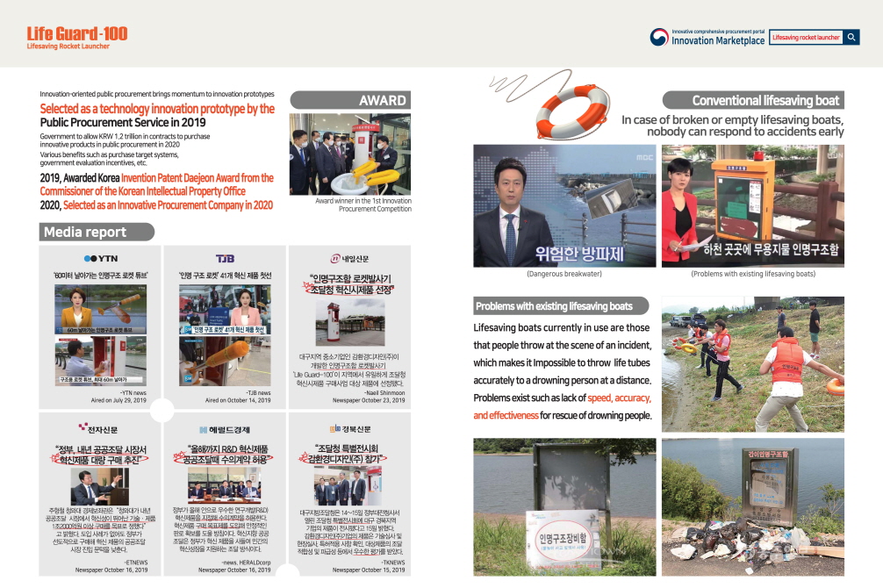Open the award ceremony photo

350,154
